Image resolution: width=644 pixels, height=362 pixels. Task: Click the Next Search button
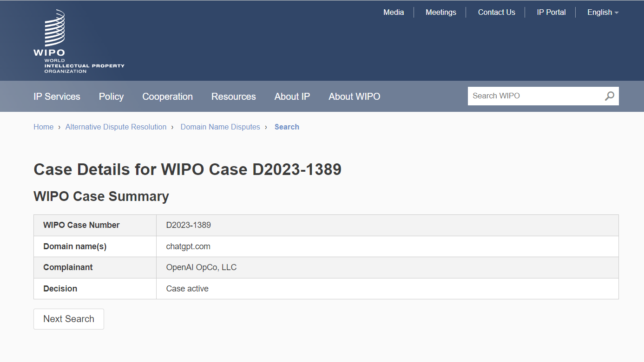69,319
